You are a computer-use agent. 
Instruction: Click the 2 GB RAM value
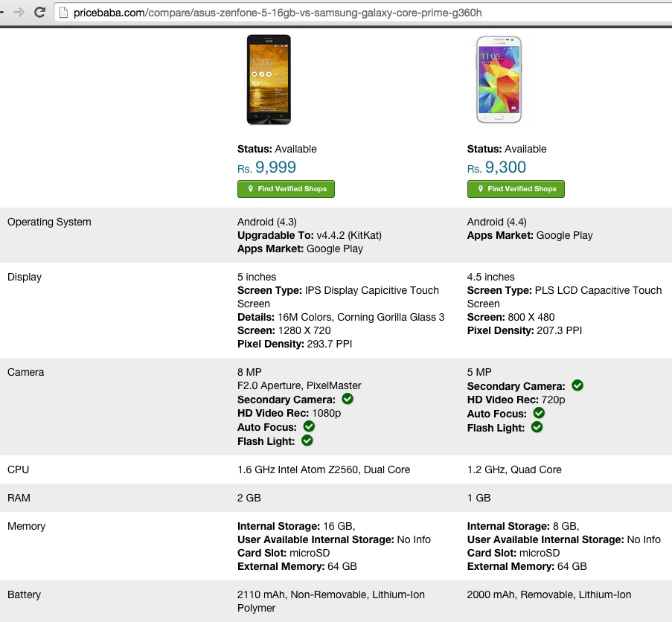(x=249, y=498)
